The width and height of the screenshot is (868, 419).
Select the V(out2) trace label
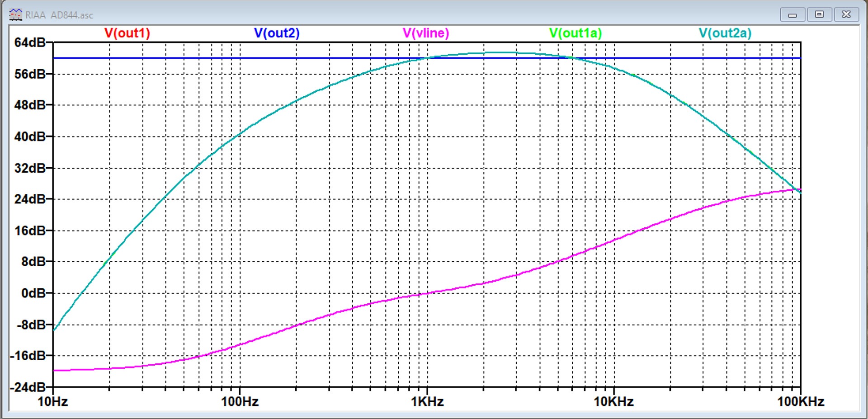point(277,33)
